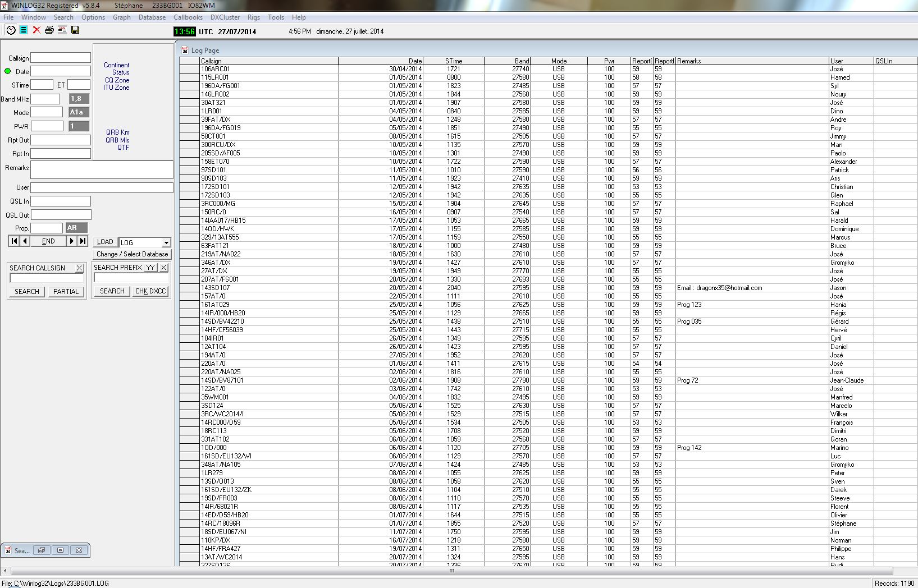Select callsign cell 18SD/EU067/NI
The width and height of the screenshot is (918, 588).
click(x=269, y=532)
